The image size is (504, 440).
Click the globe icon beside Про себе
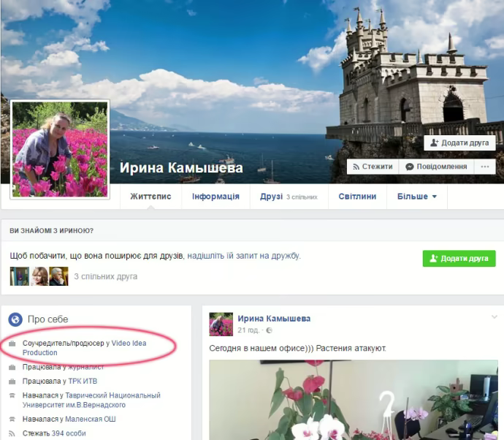click(x=15, y=319)
